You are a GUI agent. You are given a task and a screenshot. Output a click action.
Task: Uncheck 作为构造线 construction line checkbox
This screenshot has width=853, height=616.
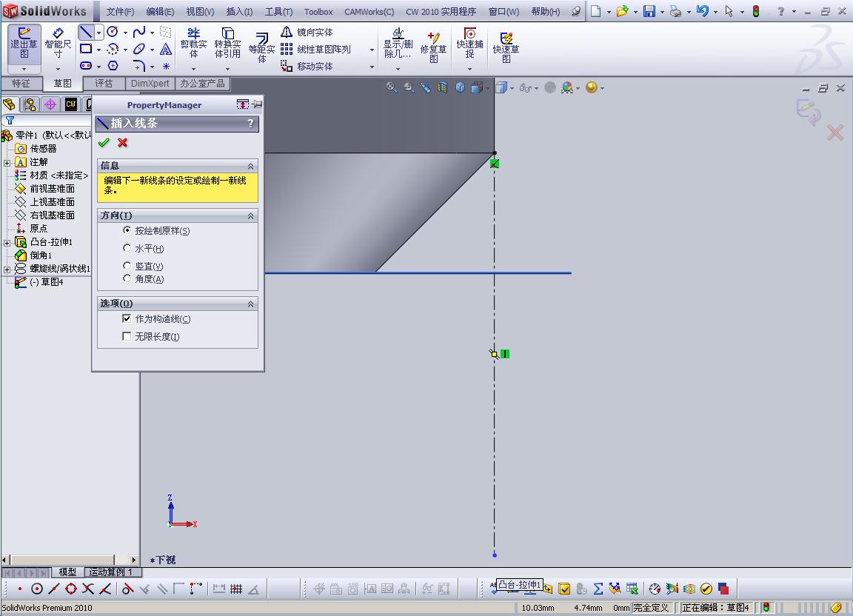[127, 318]
